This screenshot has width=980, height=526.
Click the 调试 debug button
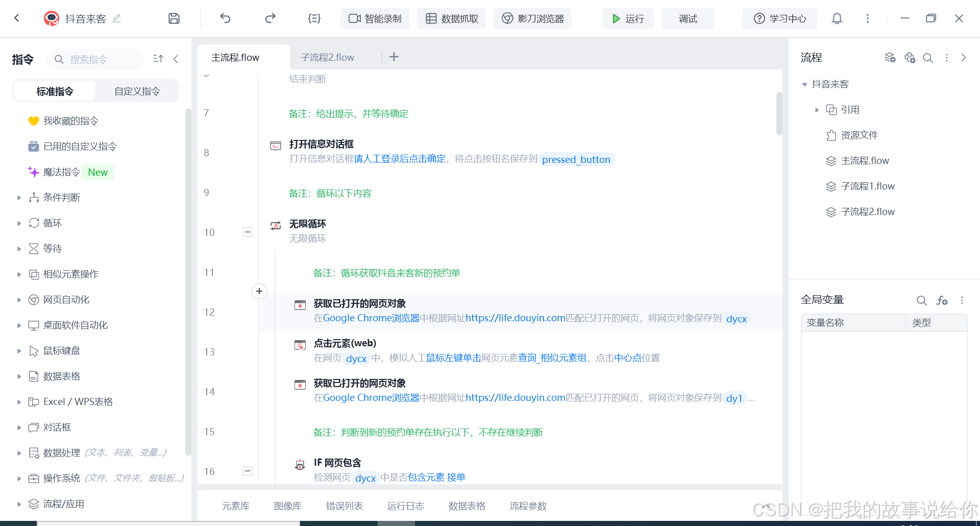click(x=688, y=18)
